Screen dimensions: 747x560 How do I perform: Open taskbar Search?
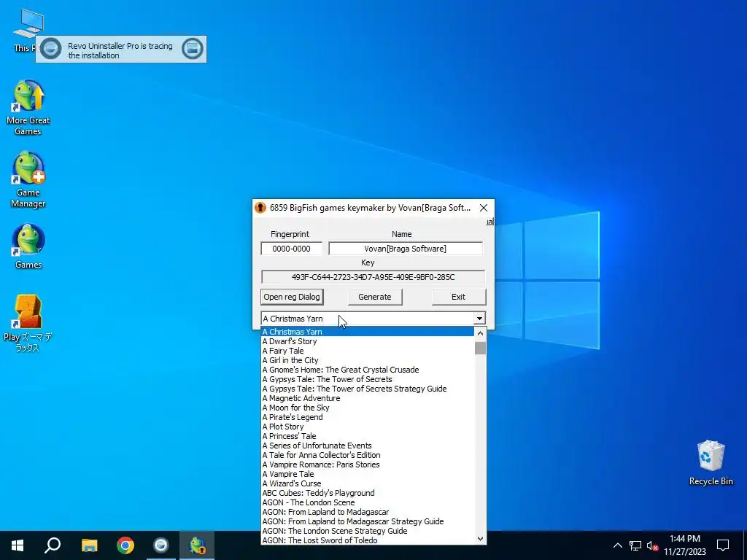click(x=53, y=545)
